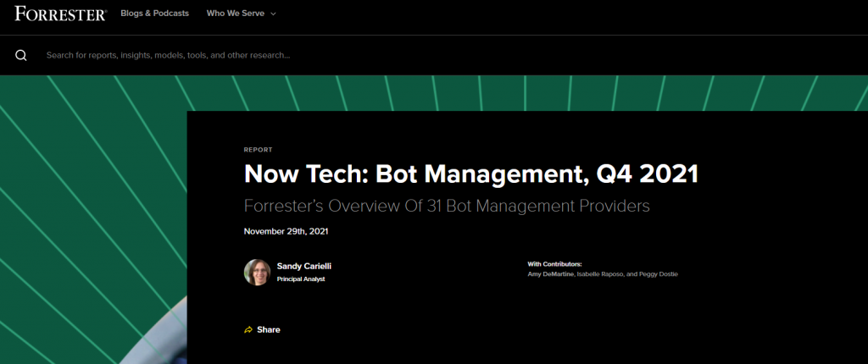This screenshot has width=868, height=364.
Task: Select the date November 29th, 2021
Action: point(287,231)
